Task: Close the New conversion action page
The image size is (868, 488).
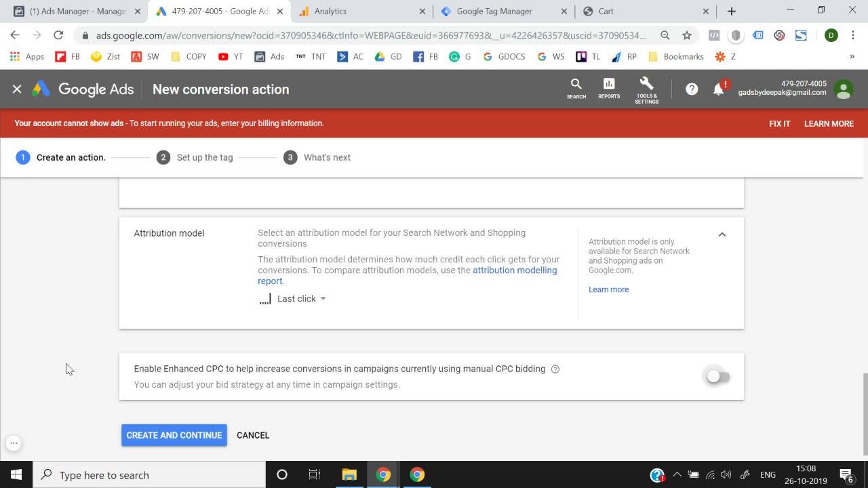Action: pos(17,89)
